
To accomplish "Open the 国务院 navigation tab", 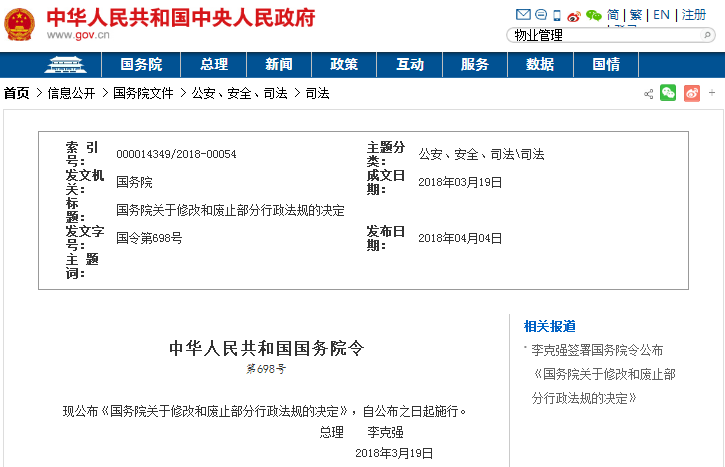I will tap(141, 64).
